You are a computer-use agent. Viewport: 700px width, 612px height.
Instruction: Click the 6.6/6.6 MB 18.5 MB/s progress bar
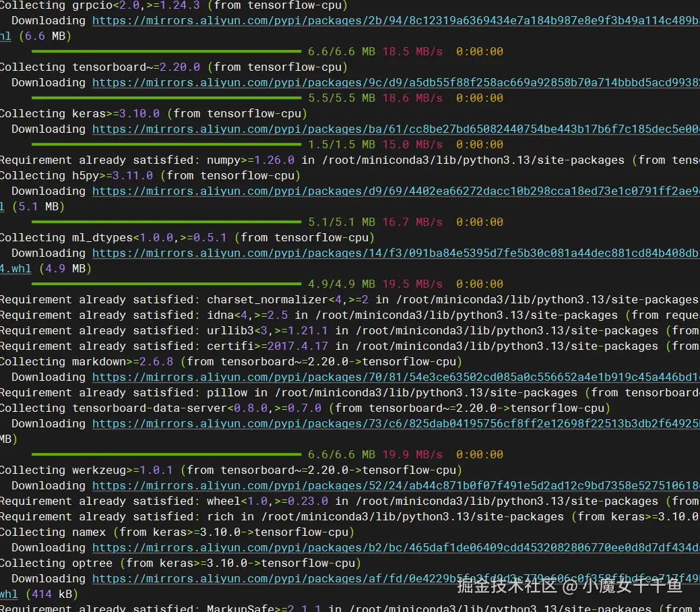coord(166,51)
